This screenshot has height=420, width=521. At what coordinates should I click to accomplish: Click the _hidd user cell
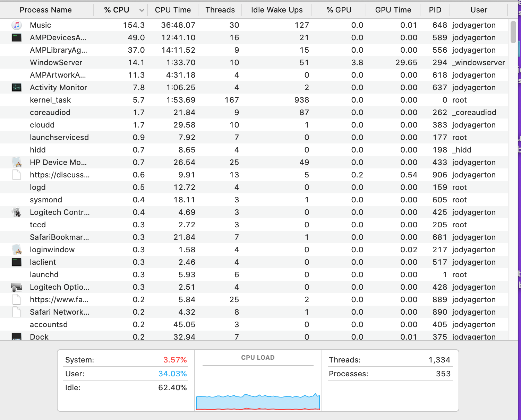click(x=462, y=150)
